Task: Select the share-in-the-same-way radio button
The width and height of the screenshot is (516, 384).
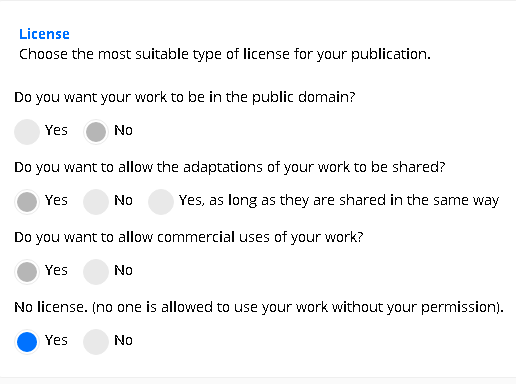Action: coord(161,202)
